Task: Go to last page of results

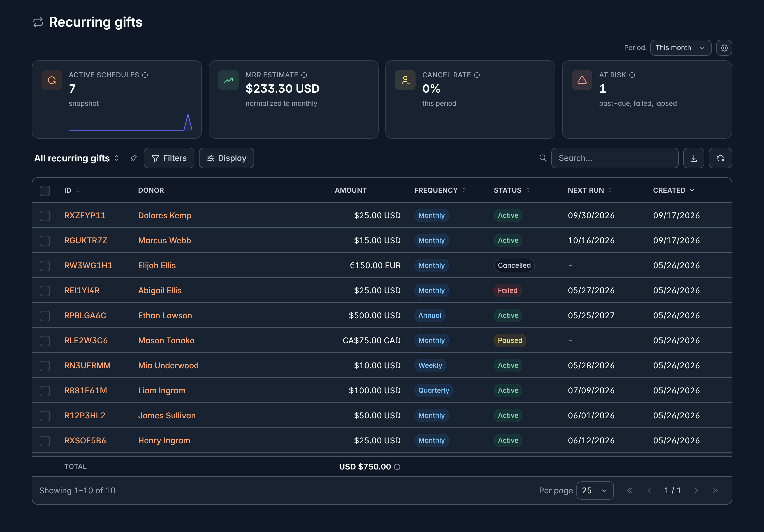Action: click(716, 490)
